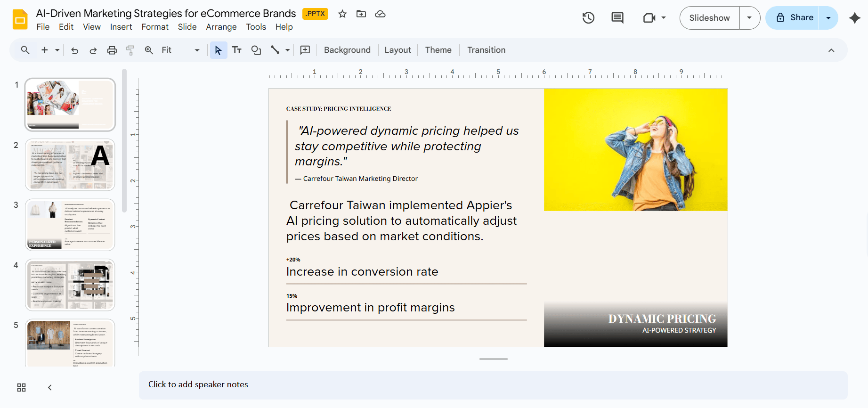Image resolution: width=868 pixels, height=408 pixels.
Task: Open the Format menu
Action: 155,27
